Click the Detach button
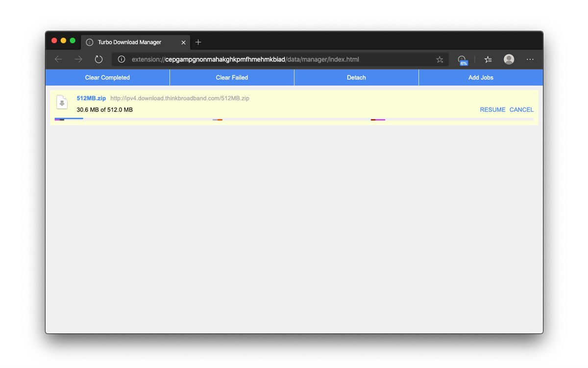This screenshot has width=588, height=368. pos(356,78)
